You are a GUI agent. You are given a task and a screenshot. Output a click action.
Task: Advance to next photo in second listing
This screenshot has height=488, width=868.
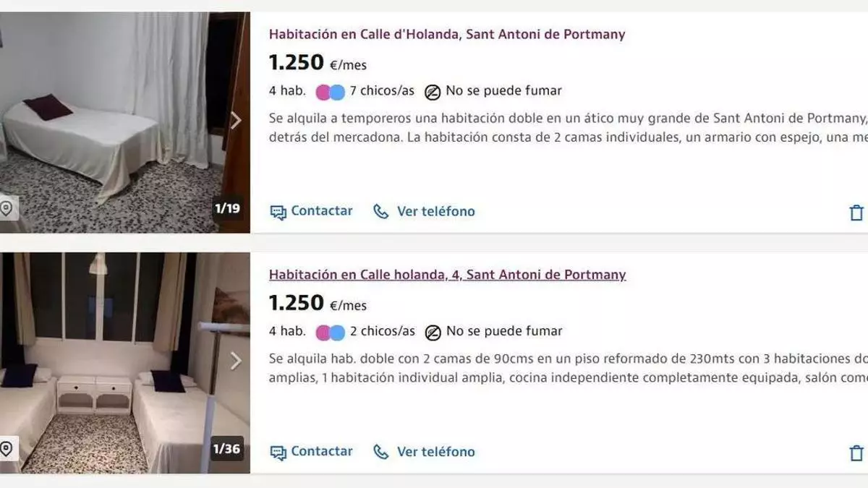click(236, 360)
